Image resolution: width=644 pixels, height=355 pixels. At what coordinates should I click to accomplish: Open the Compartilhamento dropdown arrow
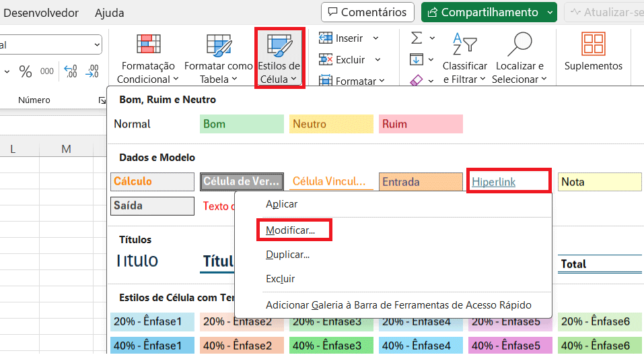pyautogui.click(x=551, y=12)
